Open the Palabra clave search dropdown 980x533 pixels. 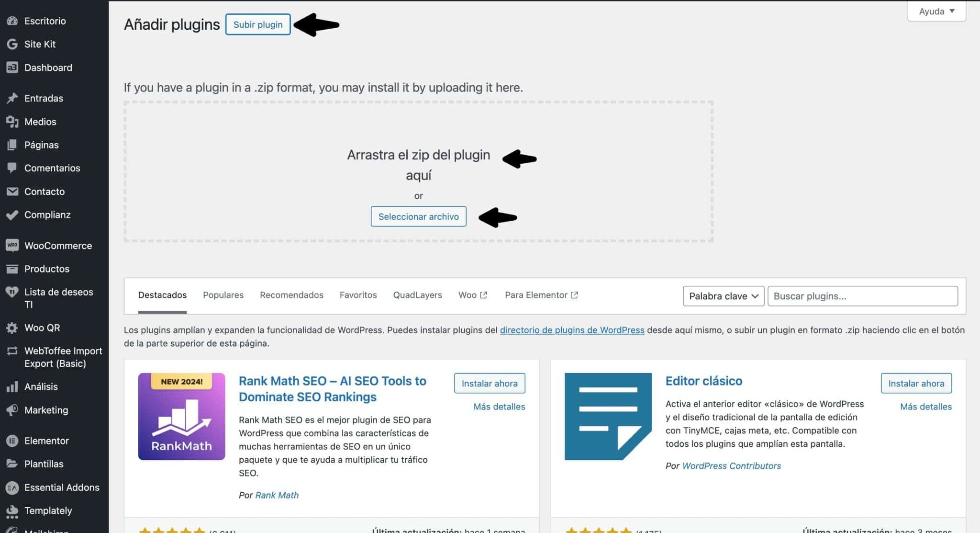pyautogui.click(x=723, y=296)
